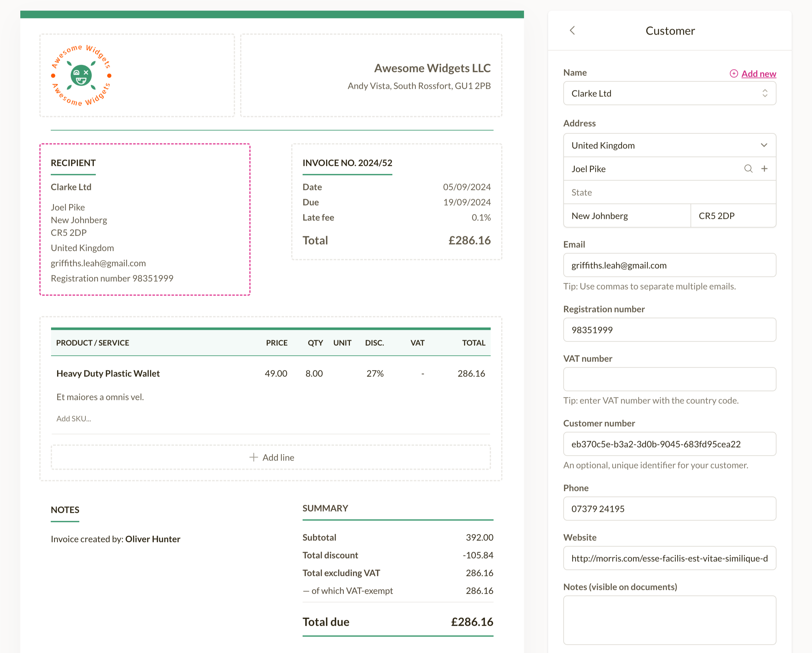Viewport: 812px width, 653px height.
Task: Click the invoice box Total £286.16
Action: (396, 240)
